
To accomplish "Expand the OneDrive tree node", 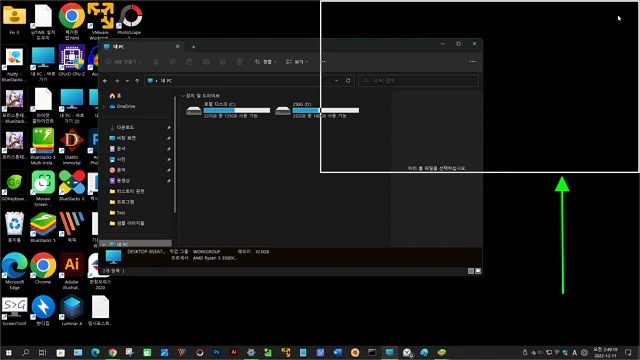I will [x=104, y=107].
